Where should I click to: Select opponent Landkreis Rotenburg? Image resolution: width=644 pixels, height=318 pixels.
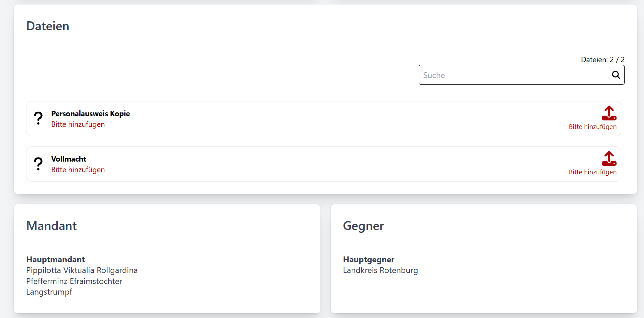coord(380,270)
